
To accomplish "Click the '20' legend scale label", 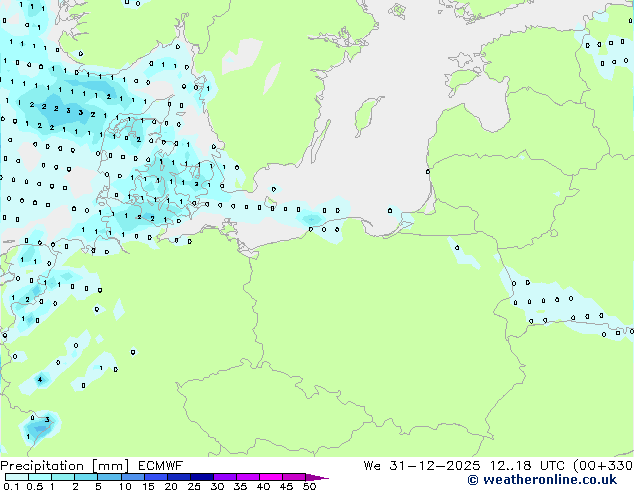I will [x=171, y=486].
